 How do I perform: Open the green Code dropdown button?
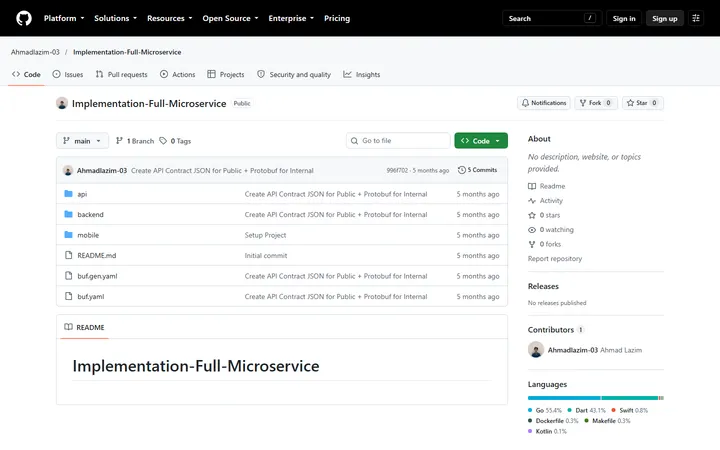tap(481, 141)
